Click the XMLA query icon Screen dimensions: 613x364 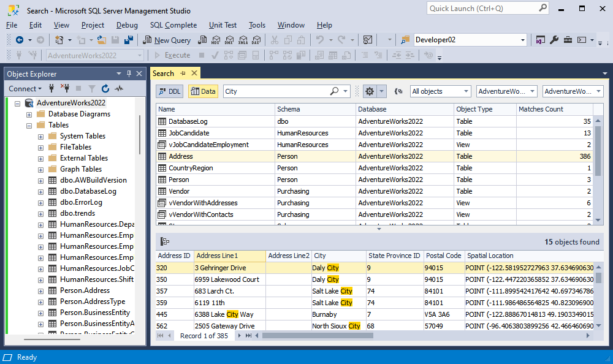(x=243, y=40)
